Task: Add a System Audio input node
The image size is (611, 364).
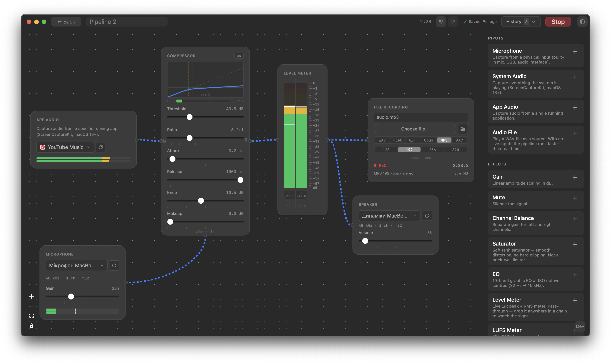Action: click(x=575, y=77)
